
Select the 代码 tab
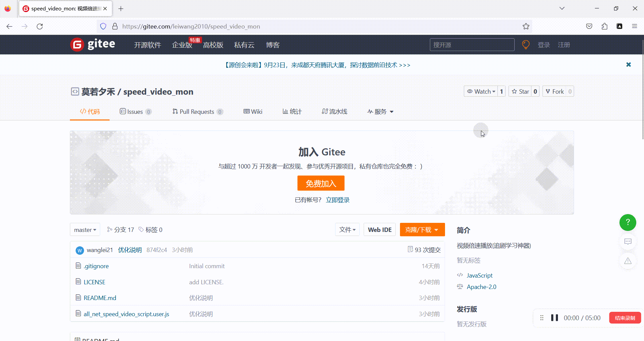(90, 111)
